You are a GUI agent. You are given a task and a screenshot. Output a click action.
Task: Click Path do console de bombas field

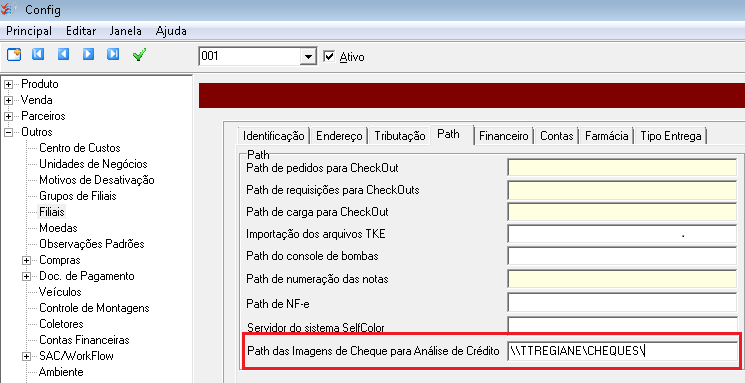tap(622, 256)
